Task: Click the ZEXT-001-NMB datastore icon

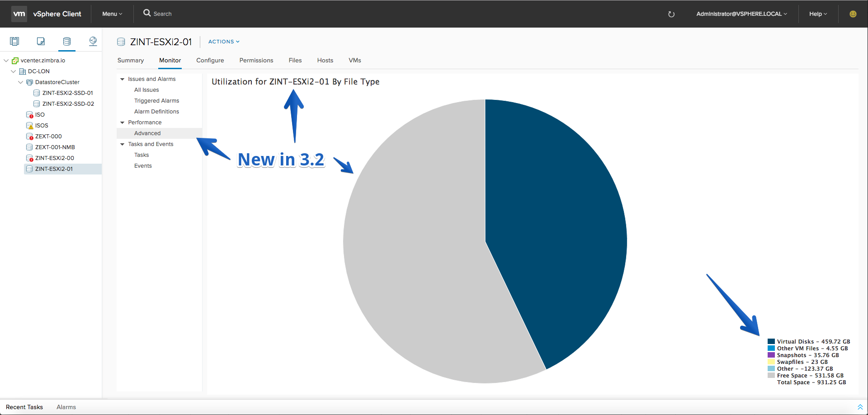Action: [29, 147]
